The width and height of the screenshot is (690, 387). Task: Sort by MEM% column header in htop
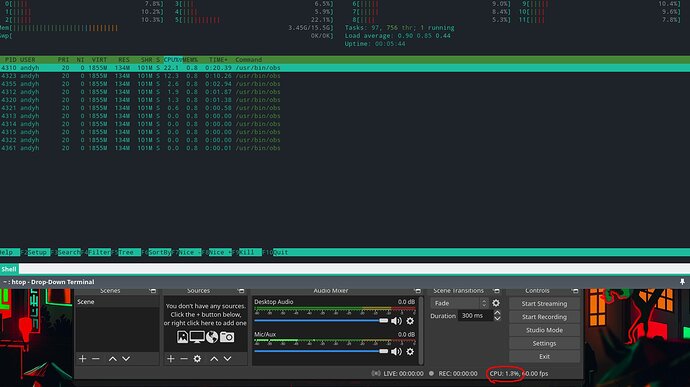click(190, 59)
